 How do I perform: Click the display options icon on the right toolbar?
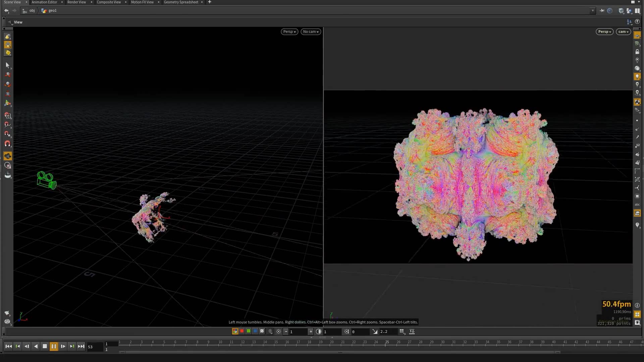tap(638, 36)
